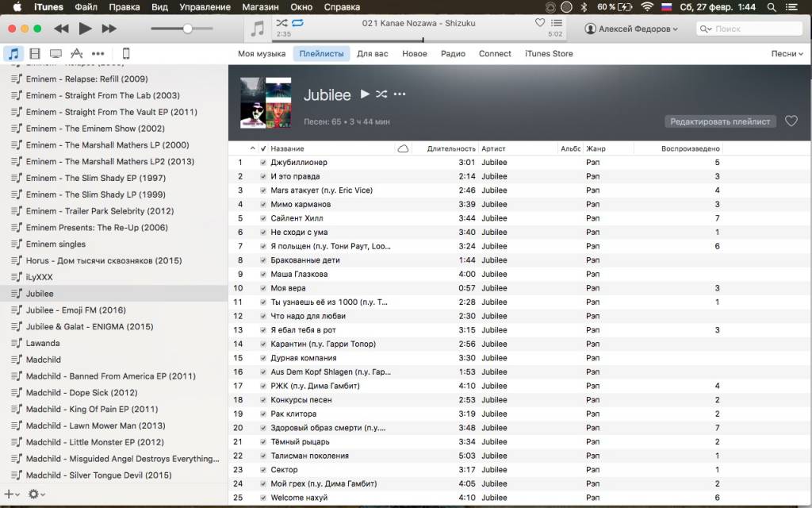Uncheck the Джубиллионер track checkbox
The height and width of the screenshot is (508, 812).
(x=263, y=163)
